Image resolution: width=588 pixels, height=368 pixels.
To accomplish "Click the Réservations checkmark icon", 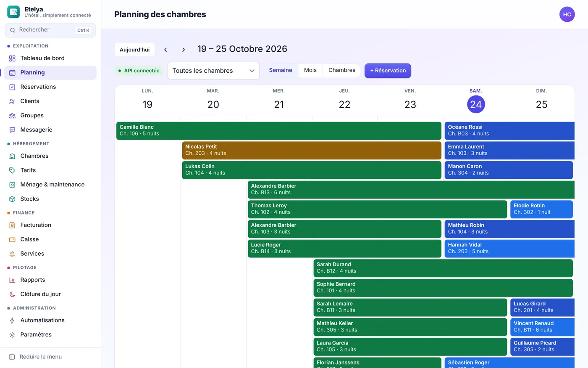I will coord(12,87).
